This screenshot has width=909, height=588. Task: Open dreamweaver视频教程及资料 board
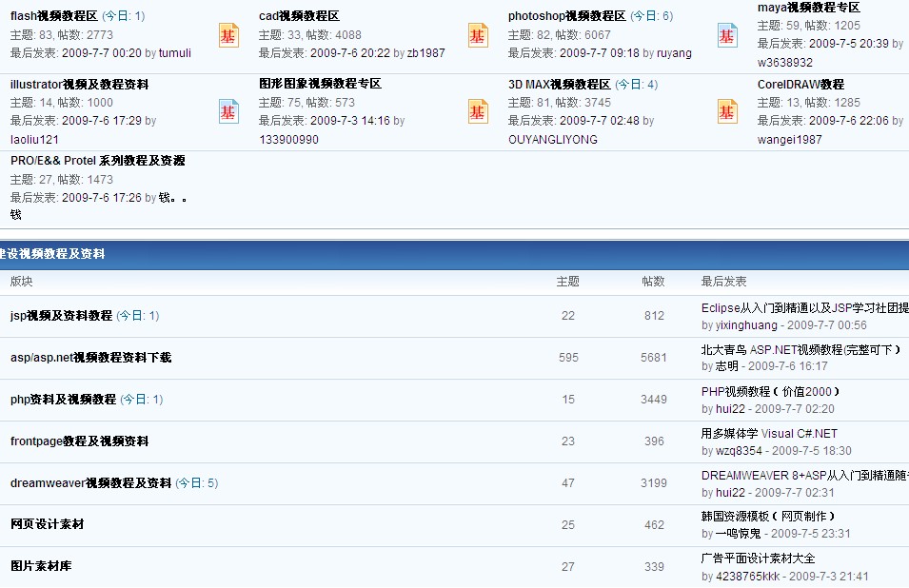tap(90, 483)
